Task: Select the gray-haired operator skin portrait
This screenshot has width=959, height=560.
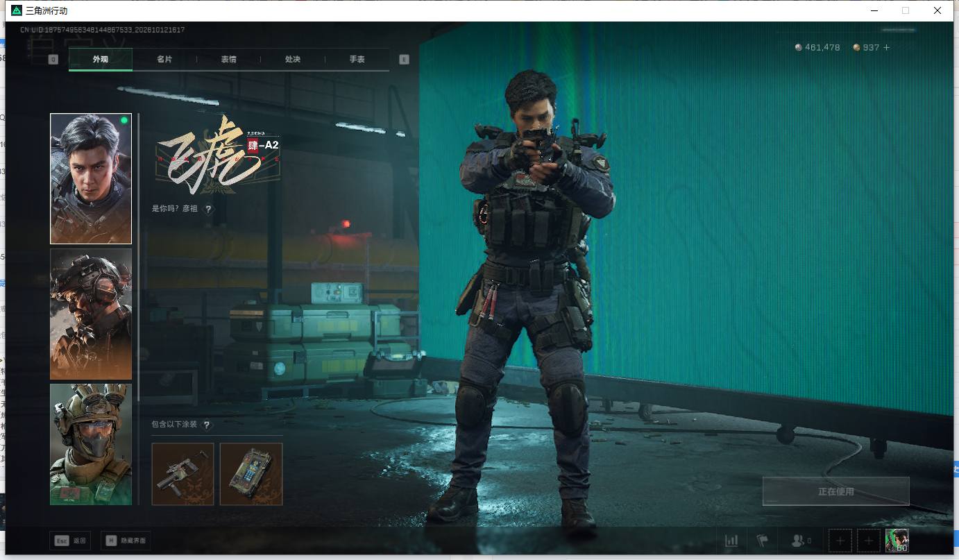Action: [x=91, y=179]
